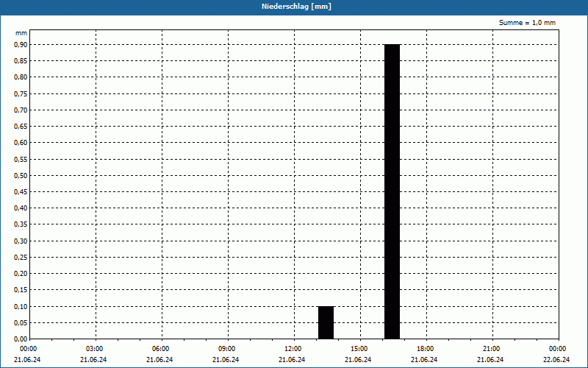
Task: Click the 22.06.24 date label
Action: [x=556, y=360]
